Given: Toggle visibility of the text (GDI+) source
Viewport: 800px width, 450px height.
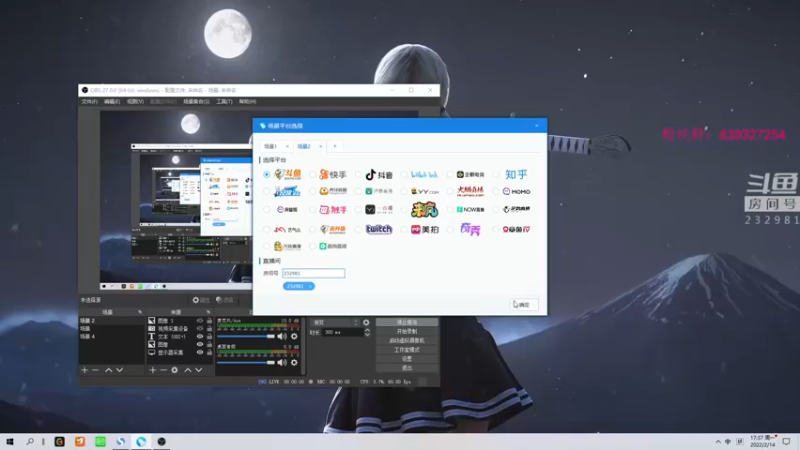Looking at the screenshot, I should click(200, 337).
